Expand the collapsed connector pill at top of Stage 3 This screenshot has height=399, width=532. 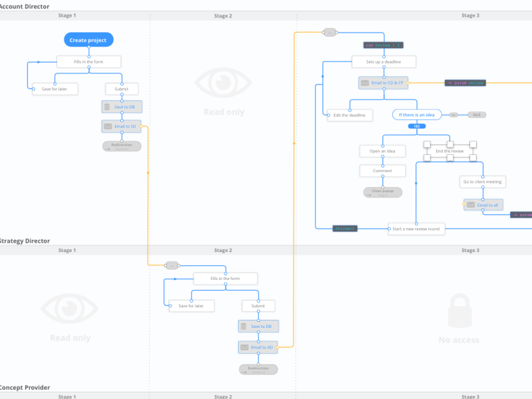[x=329, y=31]
